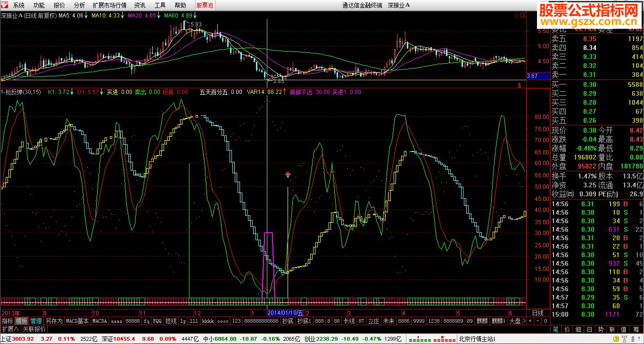Viewport: 644px width, 344px height.
Task: Select the 立庄 indicator tab
Action: click(x=373, y=321)
